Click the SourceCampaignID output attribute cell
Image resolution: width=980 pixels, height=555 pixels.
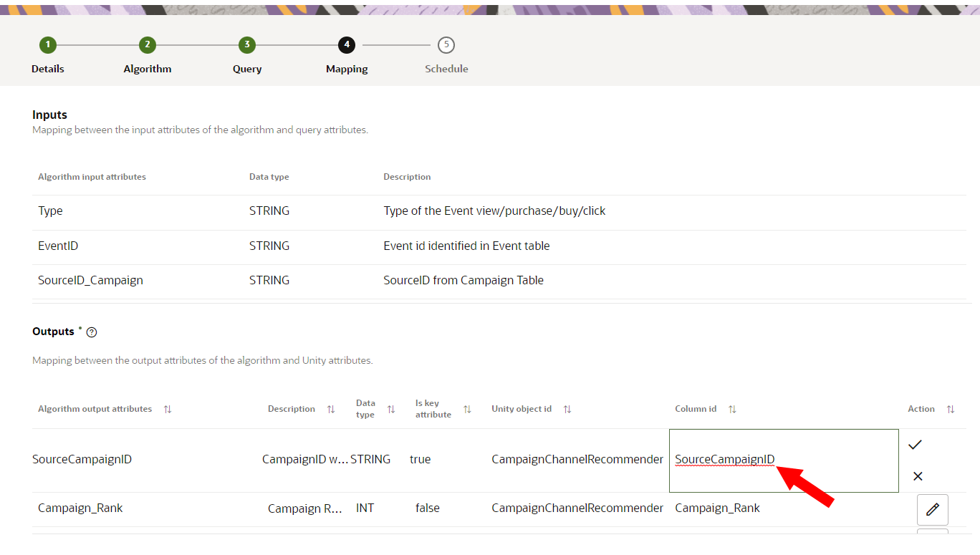tap(82, 460)
